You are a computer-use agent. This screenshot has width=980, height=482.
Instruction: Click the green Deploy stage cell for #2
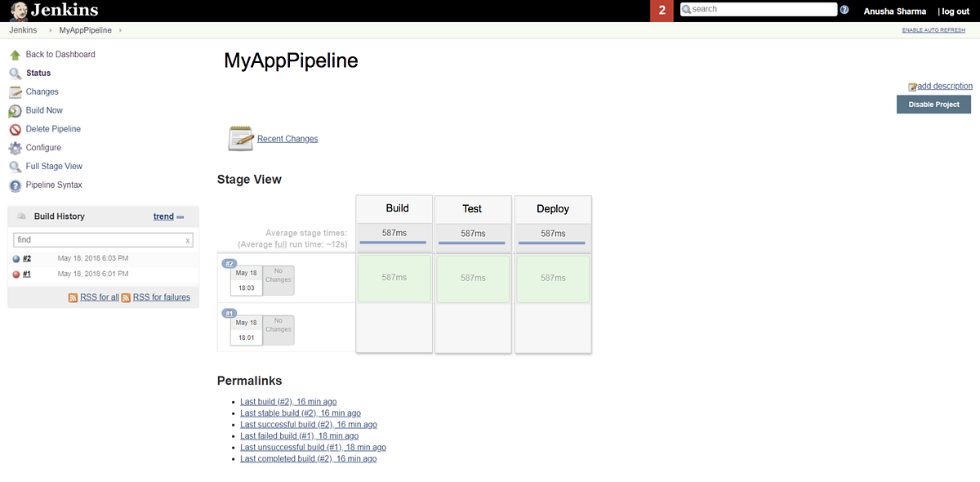click(x=553, y=279)
